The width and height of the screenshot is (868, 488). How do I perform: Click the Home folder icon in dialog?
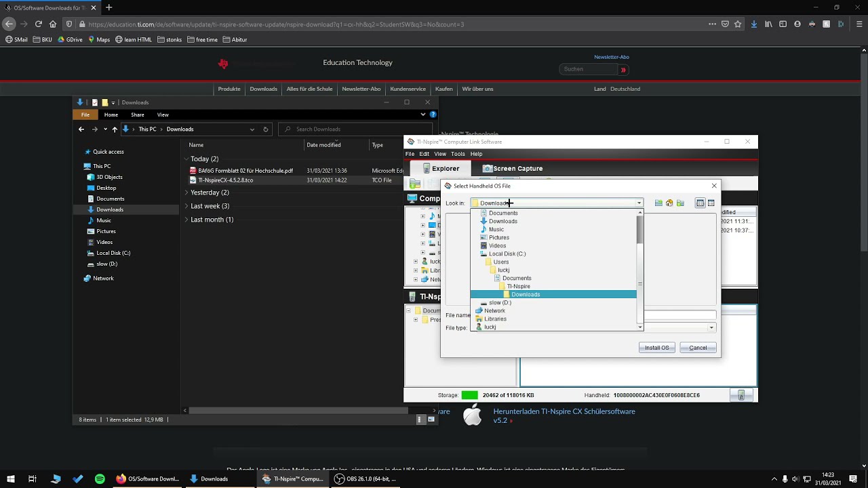(669, 203)
